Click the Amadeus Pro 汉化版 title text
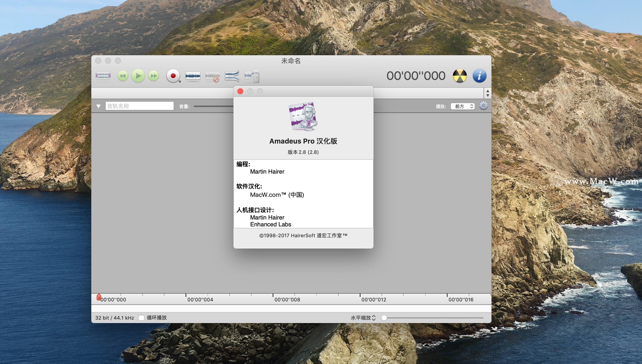 (303, 141)
